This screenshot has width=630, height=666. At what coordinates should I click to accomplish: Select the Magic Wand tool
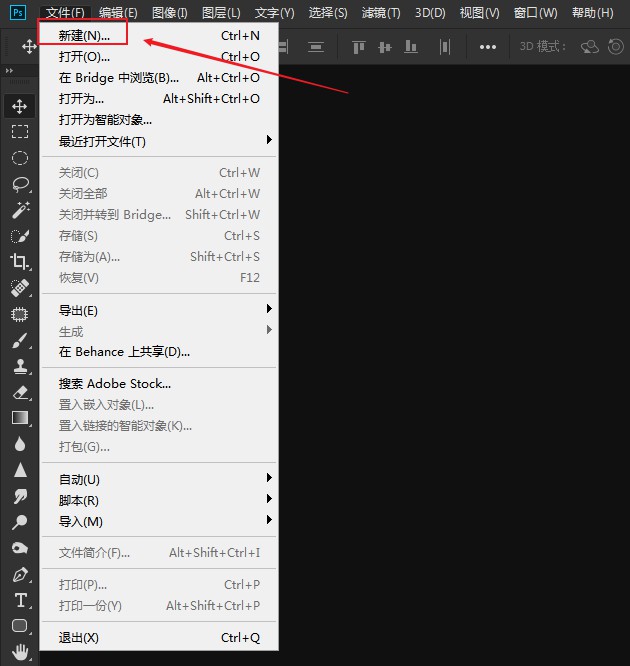[x=20, y=210]
